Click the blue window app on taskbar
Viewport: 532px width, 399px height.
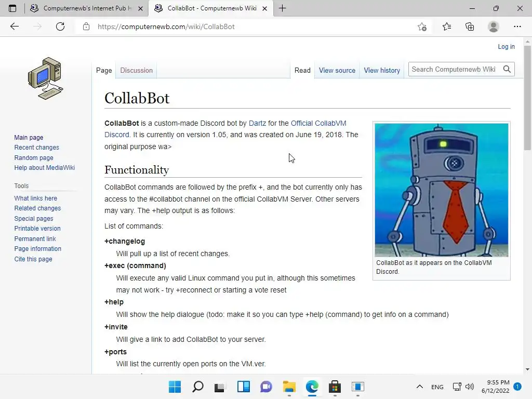click(x=357, y=387)
